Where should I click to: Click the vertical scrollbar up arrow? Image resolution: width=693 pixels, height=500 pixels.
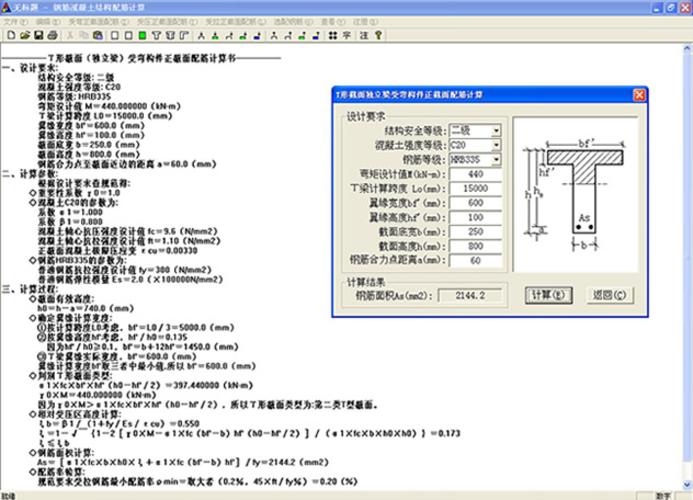coord(687,48)
